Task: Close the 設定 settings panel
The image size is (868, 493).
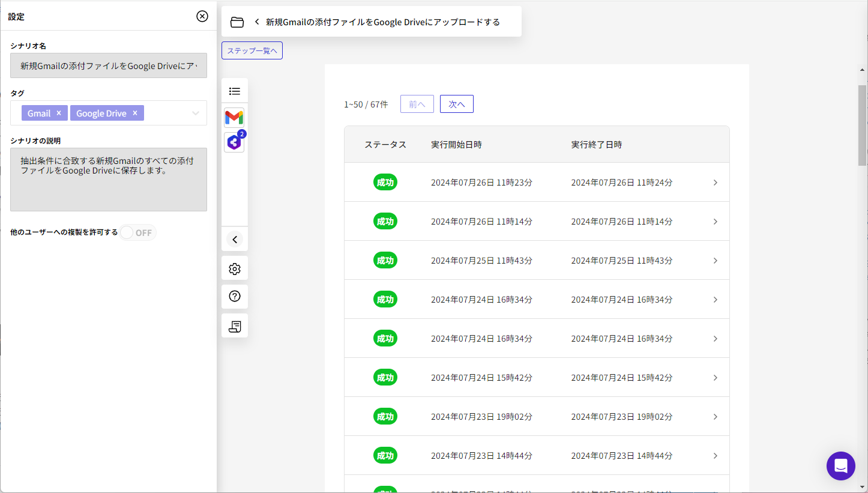Action: point(202,16)
